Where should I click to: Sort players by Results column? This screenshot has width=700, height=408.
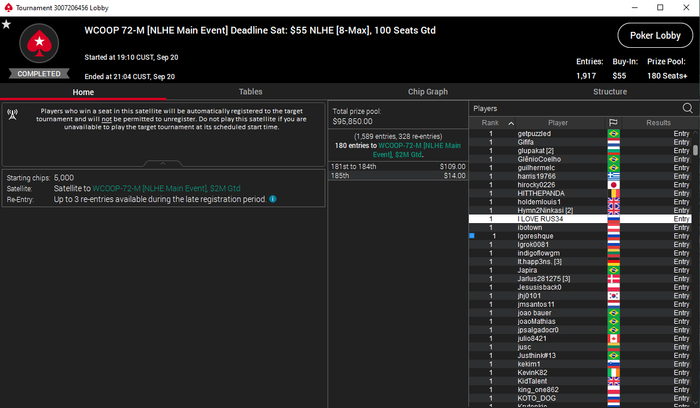click(x=658, y=123)
